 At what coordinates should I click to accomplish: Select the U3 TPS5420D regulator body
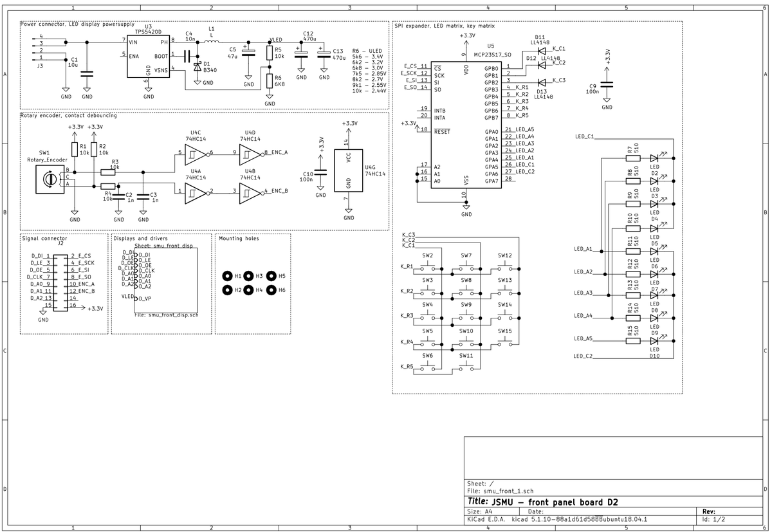pos(149,57)
